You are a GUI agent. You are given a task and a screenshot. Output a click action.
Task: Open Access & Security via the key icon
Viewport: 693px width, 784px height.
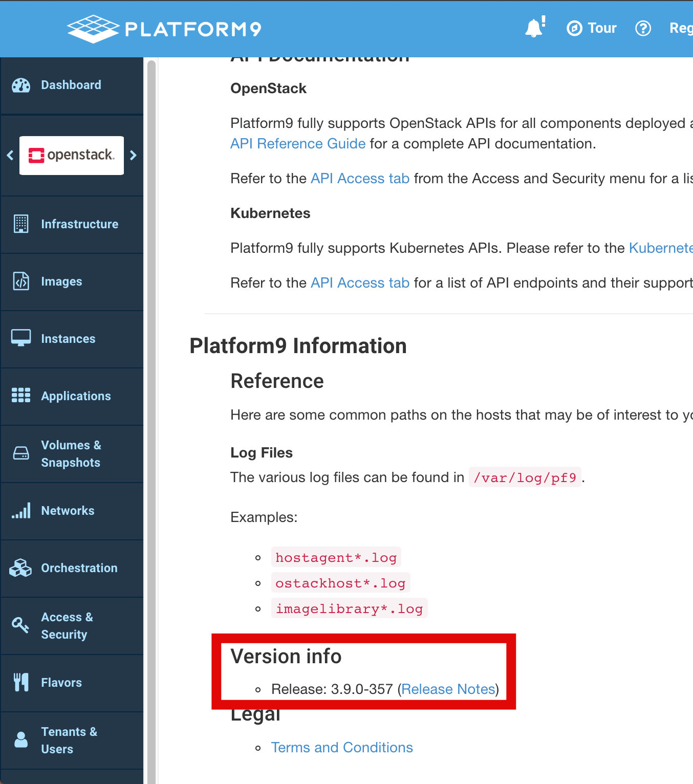point(20,625)
